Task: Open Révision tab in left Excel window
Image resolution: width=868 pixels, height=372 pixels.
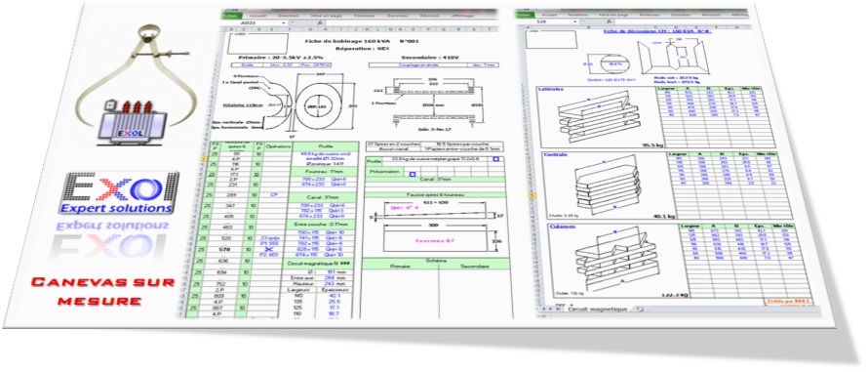Action: (429, 16)
